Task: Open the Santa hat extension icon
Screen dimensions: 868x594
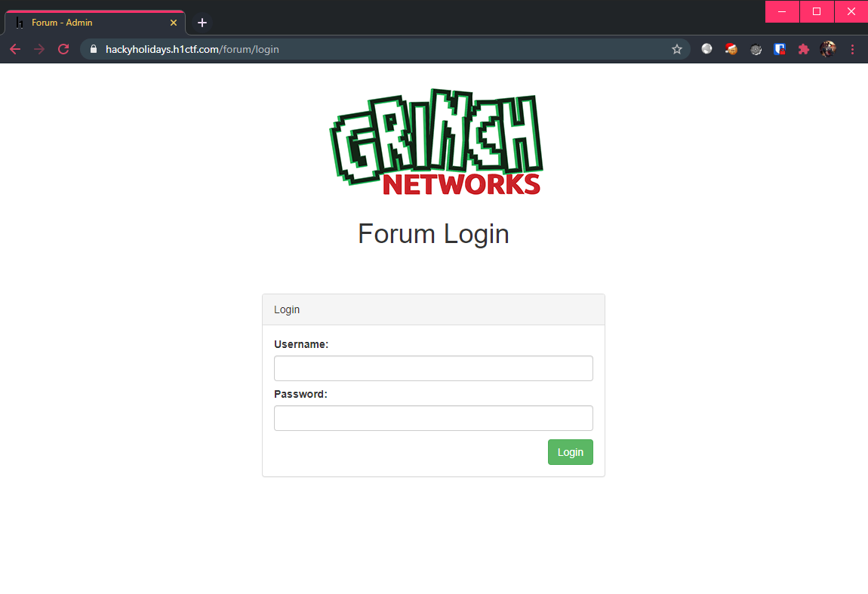Action: click(x=731, y=49)
